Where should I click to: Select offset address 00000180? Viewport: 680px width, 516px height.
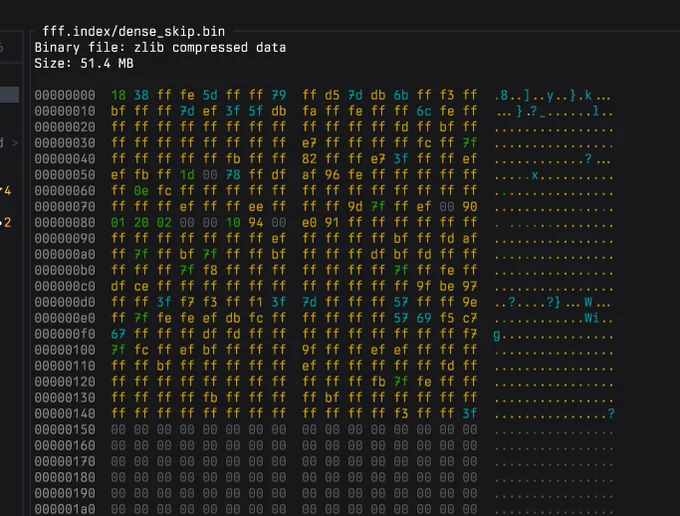[65, 477]
